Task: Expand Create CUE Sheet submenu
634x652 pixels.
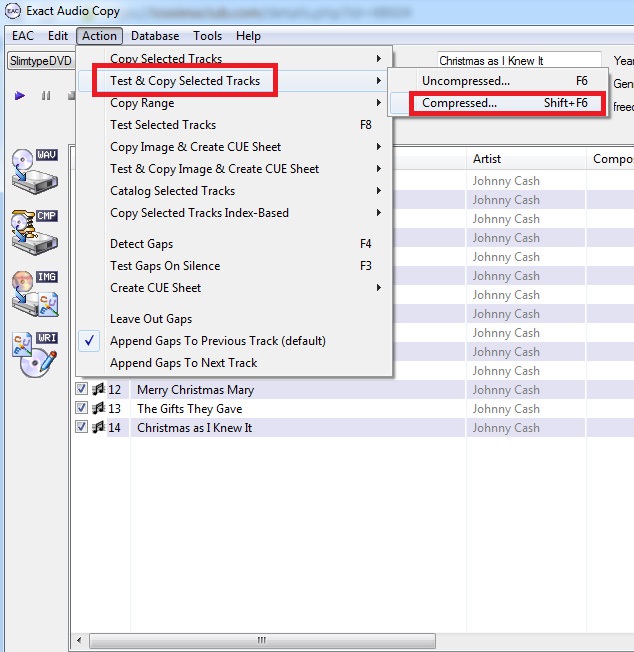Action: click(234, 288)
